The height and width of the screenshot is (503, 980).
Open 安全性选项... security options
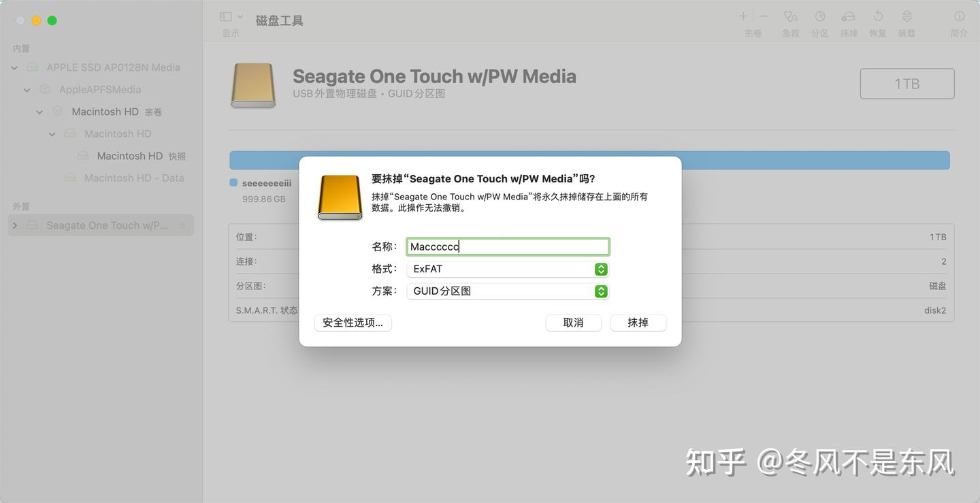point(353,323)
